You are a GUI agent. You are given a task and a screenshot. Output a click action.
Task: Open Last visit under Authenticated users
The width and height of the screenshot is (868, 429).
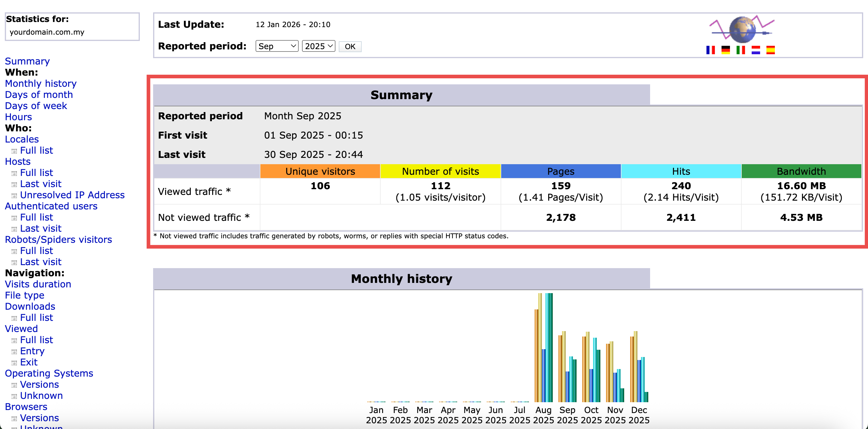click(40, 228)
